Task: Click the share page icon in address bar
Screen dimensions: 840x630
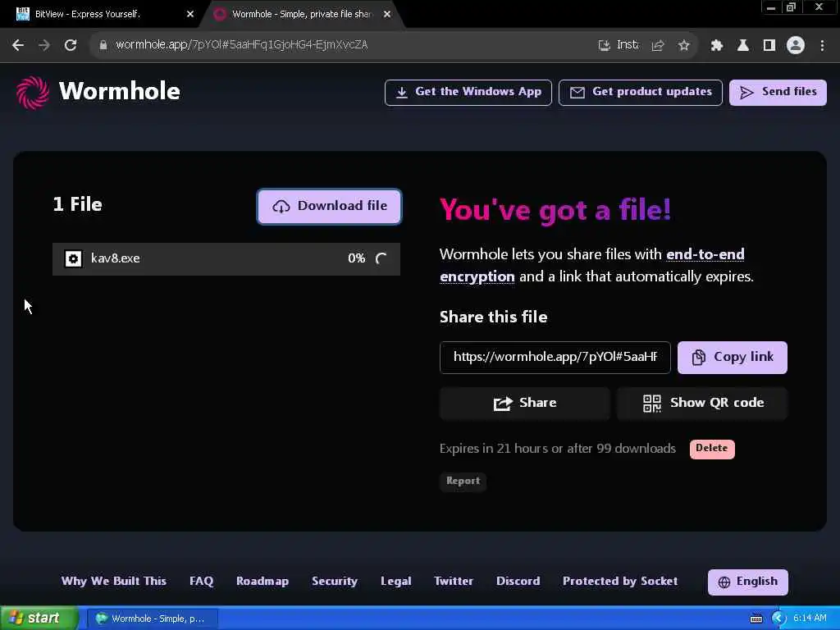Action: pyautogui.click(x=658, y=45)
